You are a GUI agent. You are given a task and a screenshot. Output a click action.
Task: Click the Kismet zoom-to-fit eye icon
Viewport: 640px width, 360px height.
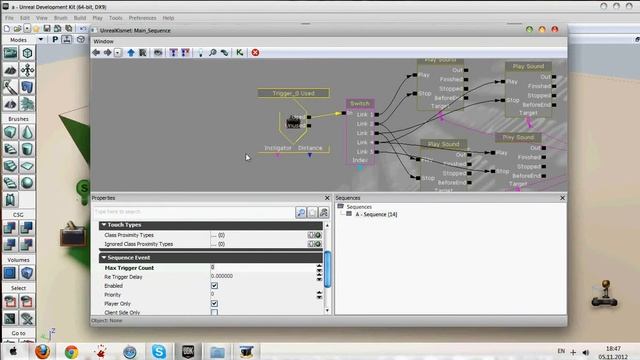point(158,53)
